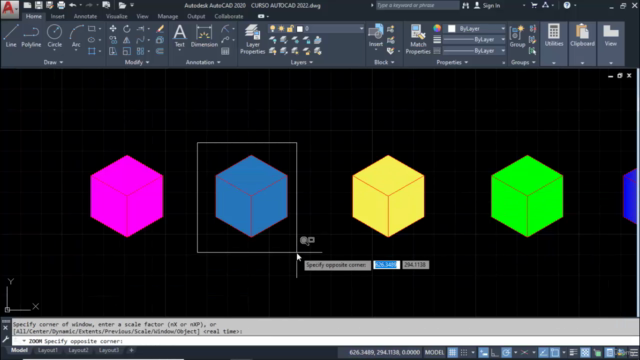Activate the Rotate tool
This screenshot has height=360, width=640.
pyautogui.click(x=127, y=29)
